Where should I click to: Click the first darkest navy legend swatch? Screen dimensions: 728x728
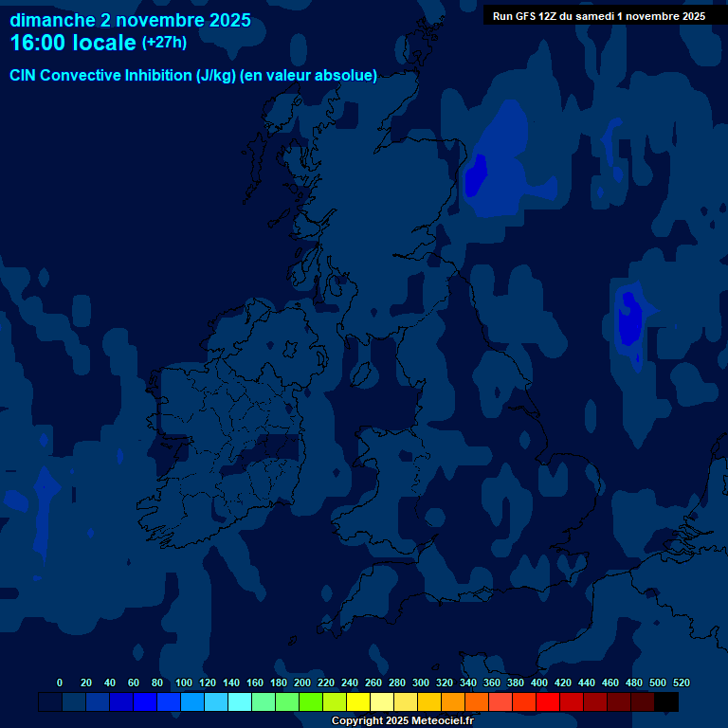50,701
